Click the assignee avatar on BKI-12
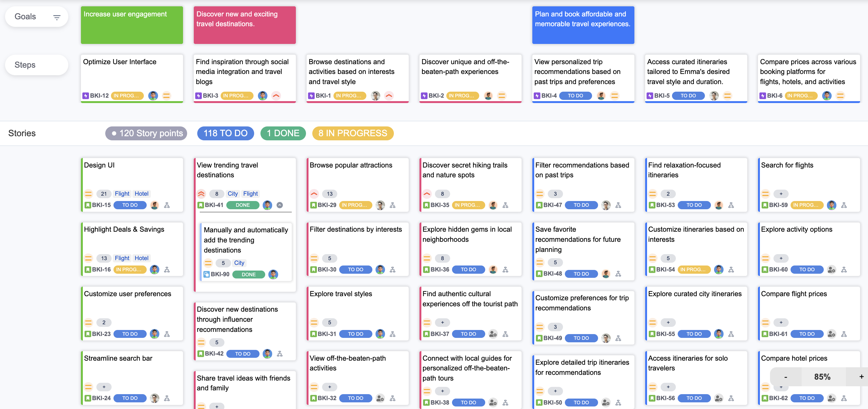 153,96
